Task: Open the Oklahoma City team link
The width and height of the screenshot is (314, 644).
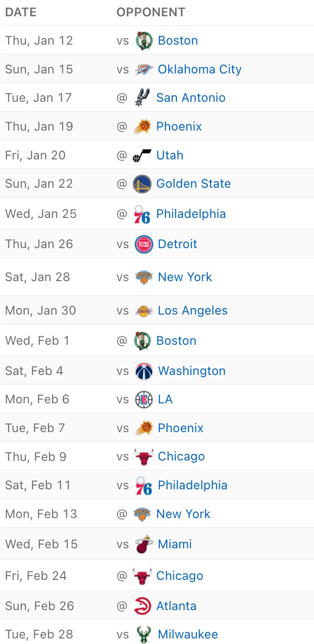Action: tap(200, 69)
